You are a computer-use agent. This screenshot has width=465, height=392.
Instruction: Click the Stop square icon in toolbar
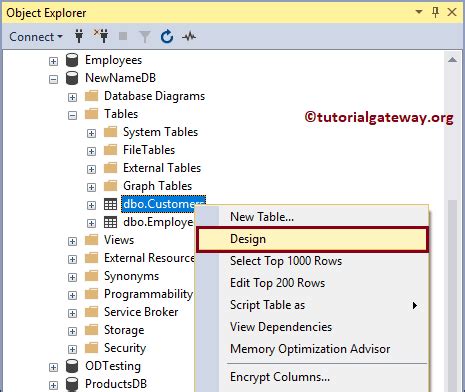point(123,36)
